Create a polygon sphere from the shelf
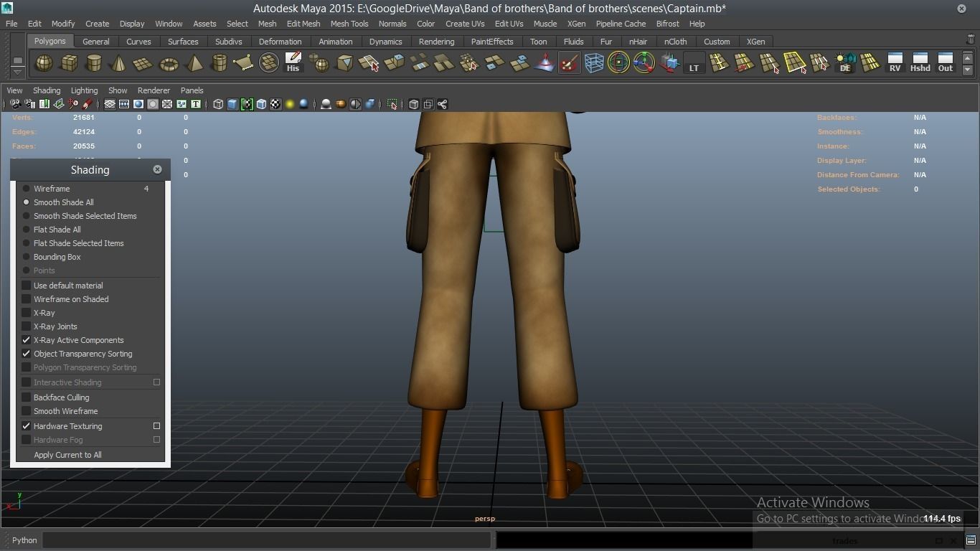Viewport: 980px width, 551px height. click(44, 63)
